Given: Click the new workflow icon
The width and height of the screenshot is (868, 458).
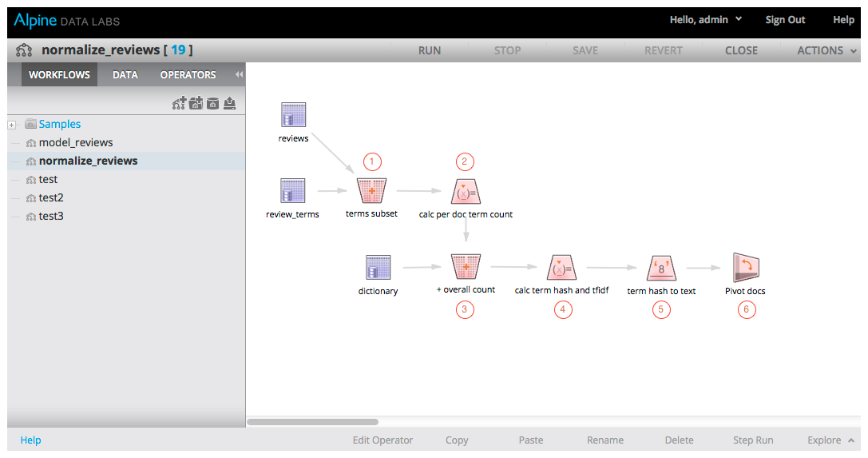Looking at the screenshot, I should [179, 104].
